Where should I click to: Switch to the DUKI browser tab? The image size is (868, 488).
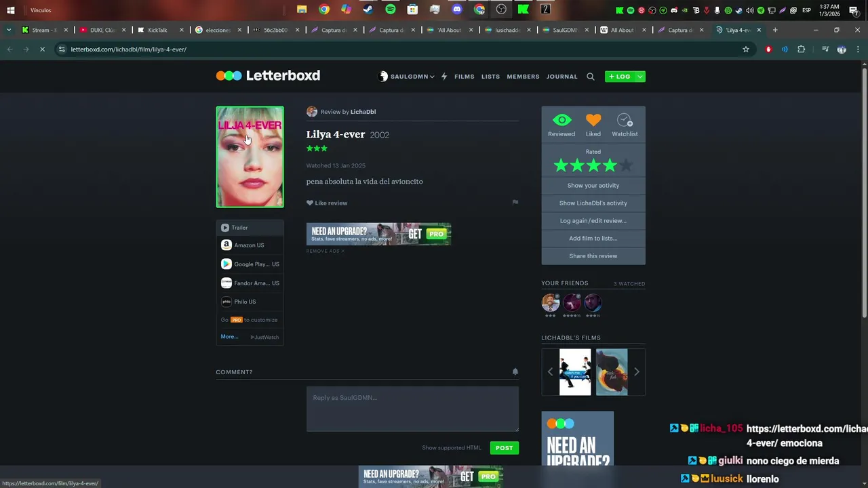pyautogui.click(x=100, y=30)
